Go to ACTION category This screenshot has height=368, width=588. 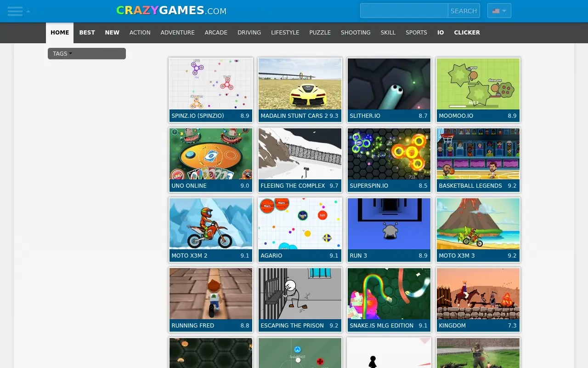click(x=140, y=33)
